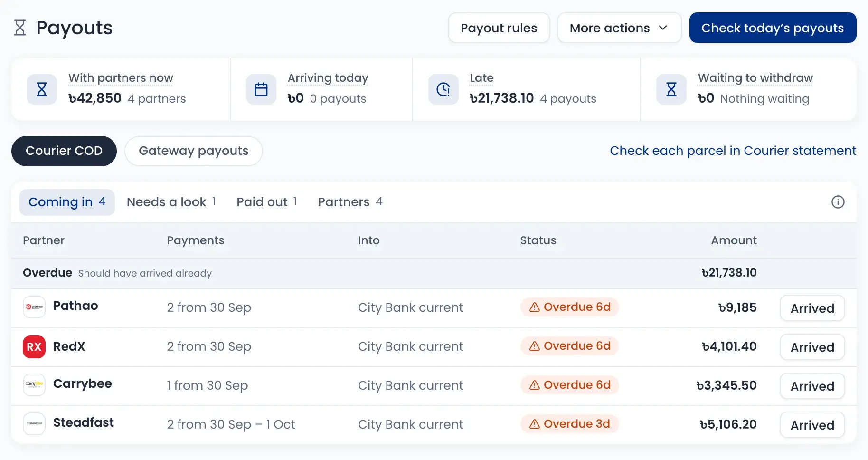Click the Pathao partner name
868x460 pixels.
click(x=75, y=306)
